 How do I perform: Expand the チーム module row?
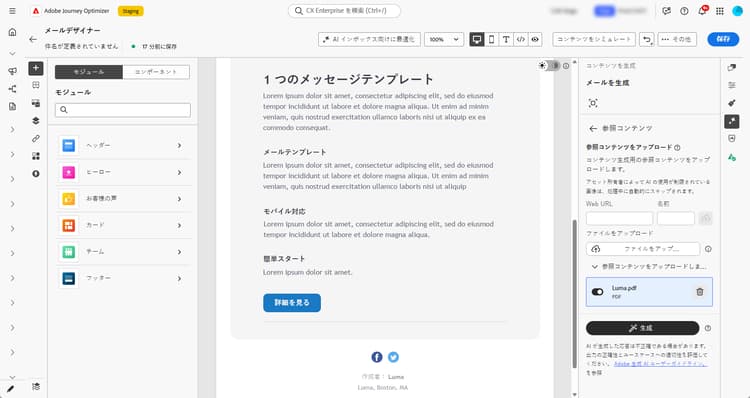click(124, 252)
